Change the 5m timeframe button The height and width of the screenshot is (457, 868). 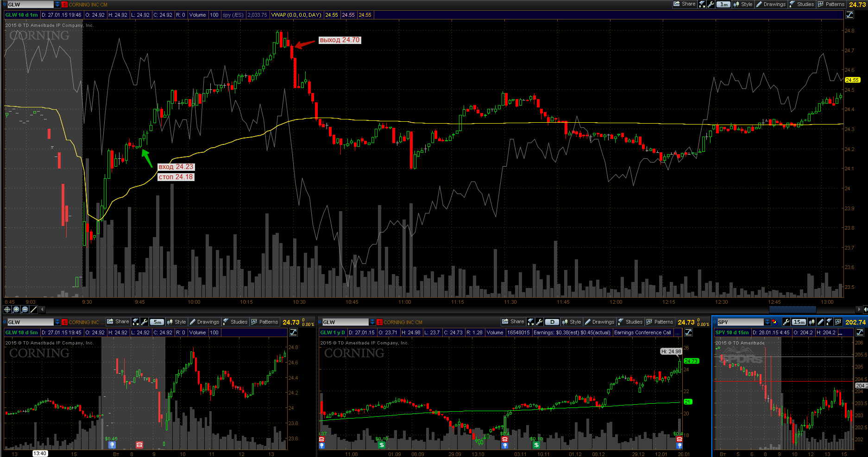tap(157, 322)
